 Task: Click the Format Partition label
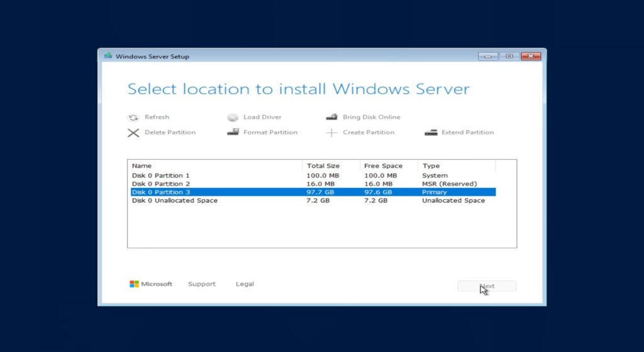[270, 132]
